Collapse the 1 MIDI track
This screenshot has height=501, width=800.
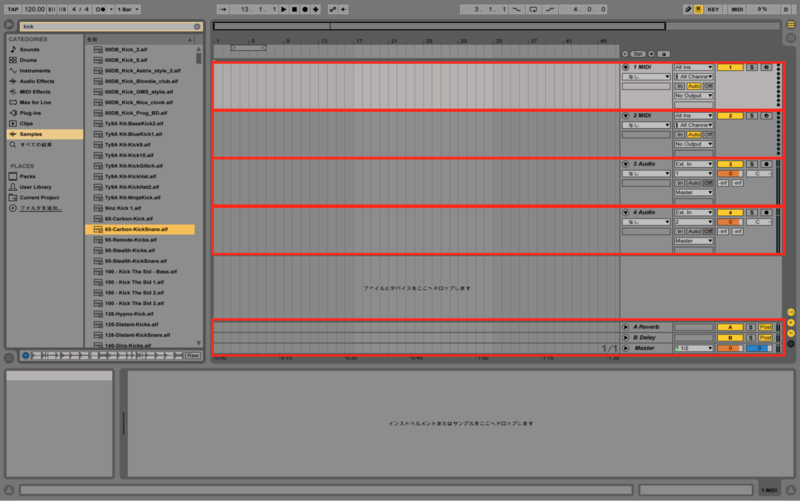(626, 67)
